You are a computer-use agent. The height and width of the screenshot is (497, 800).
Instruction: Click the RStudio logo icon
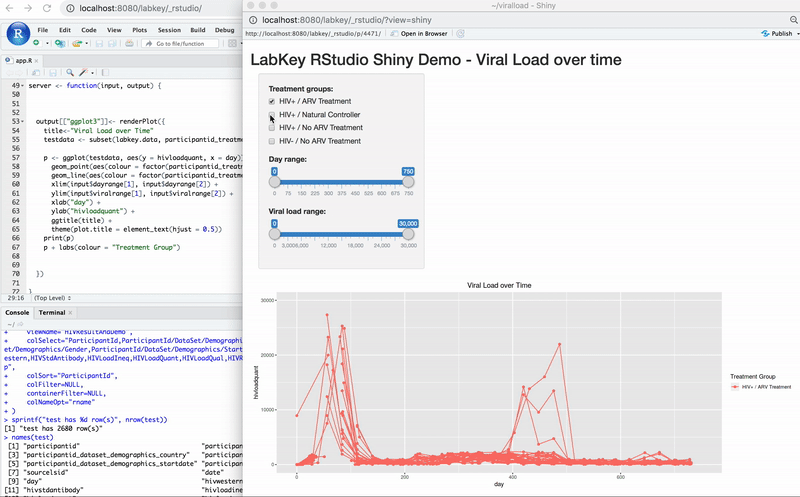tap(17, 34)
